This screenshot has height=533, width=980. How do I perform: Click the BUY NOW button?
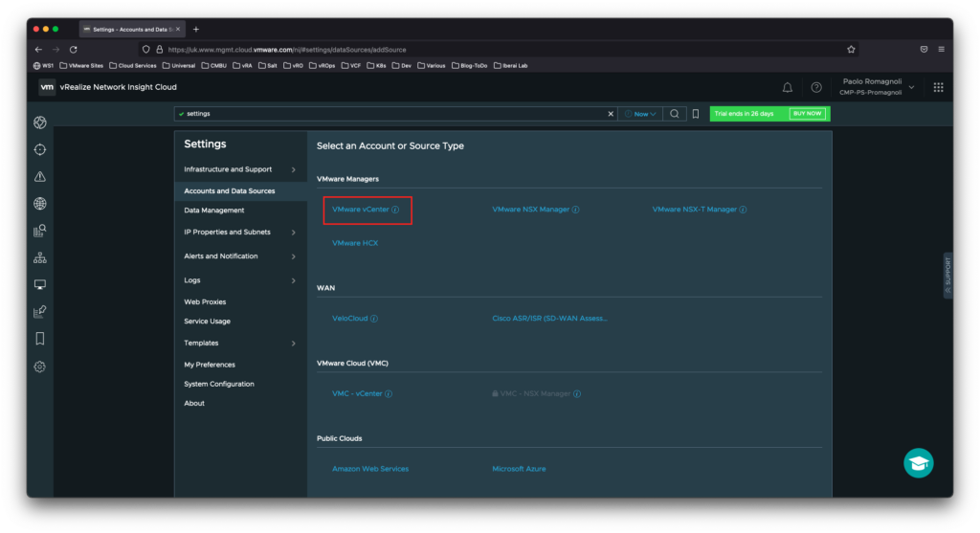[807, 114]
